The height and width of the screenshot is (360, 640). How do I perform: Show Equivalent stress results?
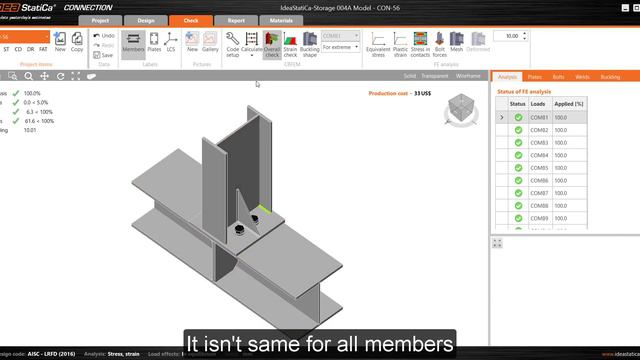pos(378,44)
